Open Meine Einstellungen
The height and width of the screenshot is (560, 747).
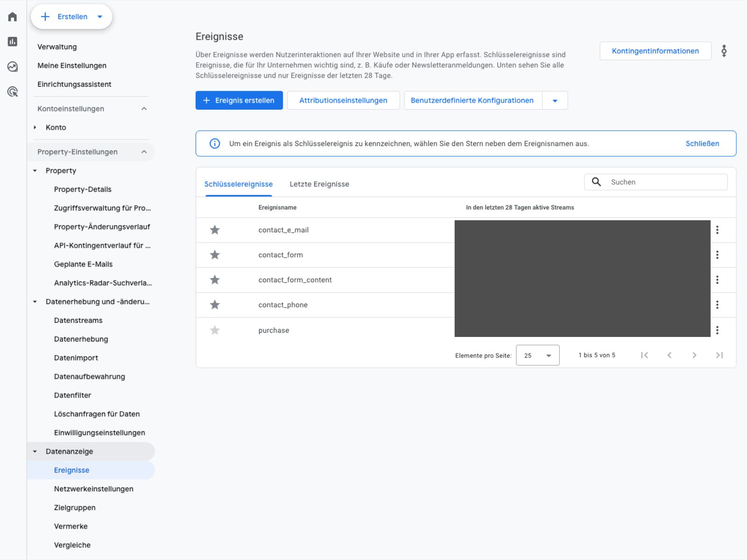pyautogui.click(x=72, y=65)
